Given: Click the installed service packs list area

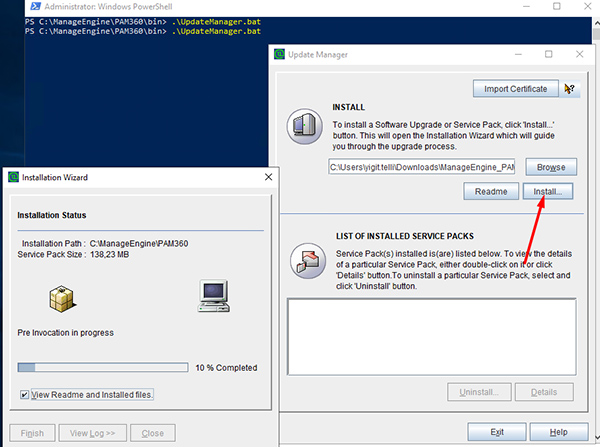Looking at the screenshot, I should tap(432, 337).
